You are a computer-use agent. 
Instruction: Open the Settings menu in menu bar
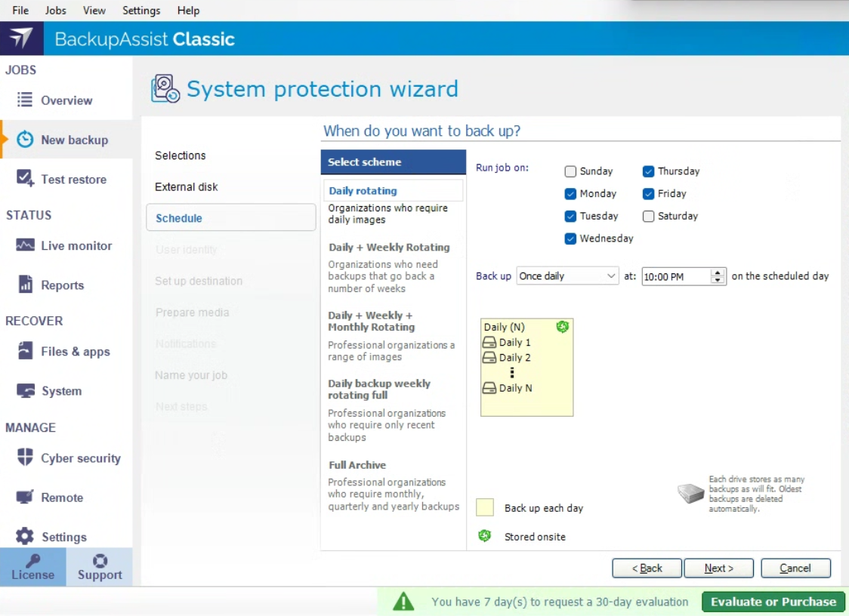[141, 11]
